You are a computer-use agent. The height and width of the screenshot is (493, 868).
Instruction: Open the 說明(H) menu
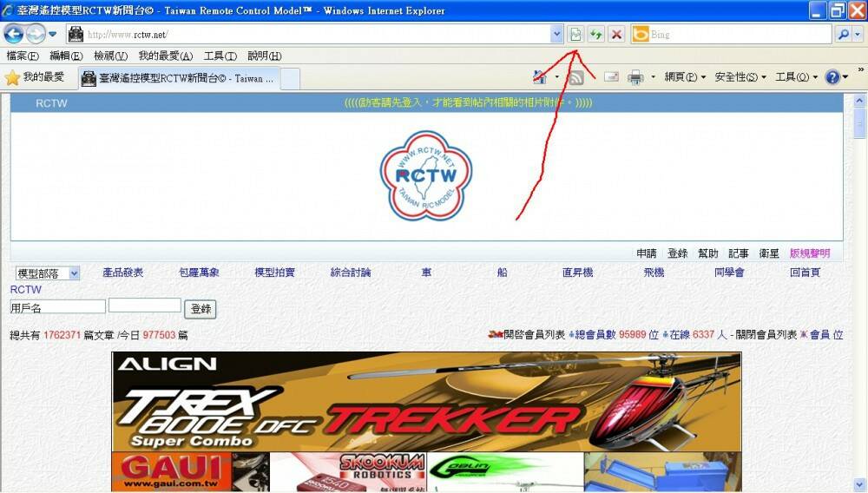tap(264, 56)
